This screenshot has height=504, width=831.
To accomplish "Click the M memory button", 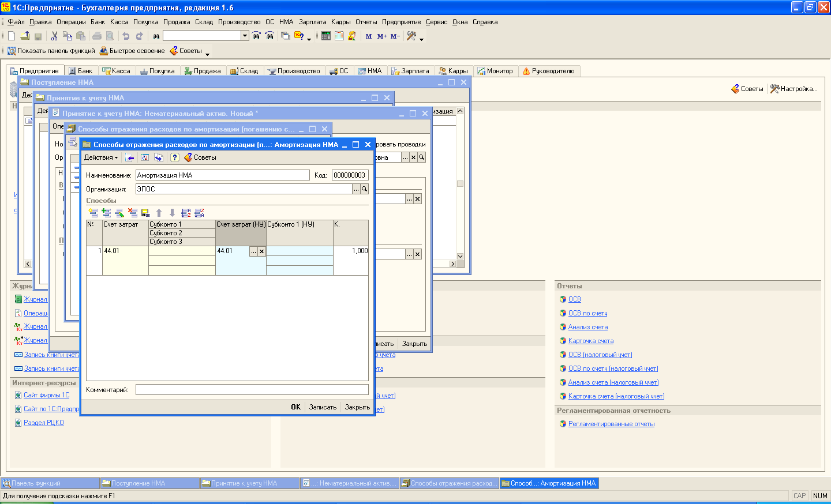I will (x=369, y=36).
